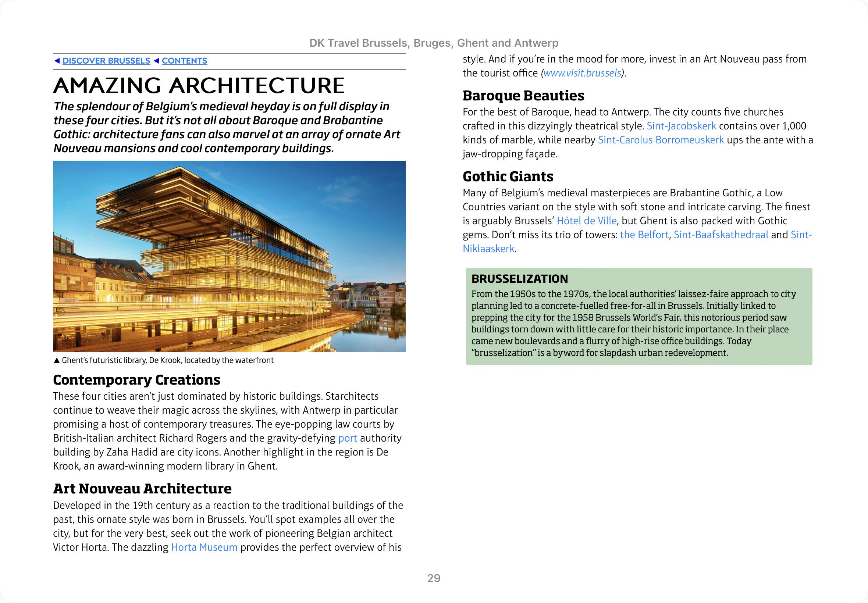The width and height of the screenshot is (868, 603).
Task: Click page number 29 at bottom
Action: (433, 578)
